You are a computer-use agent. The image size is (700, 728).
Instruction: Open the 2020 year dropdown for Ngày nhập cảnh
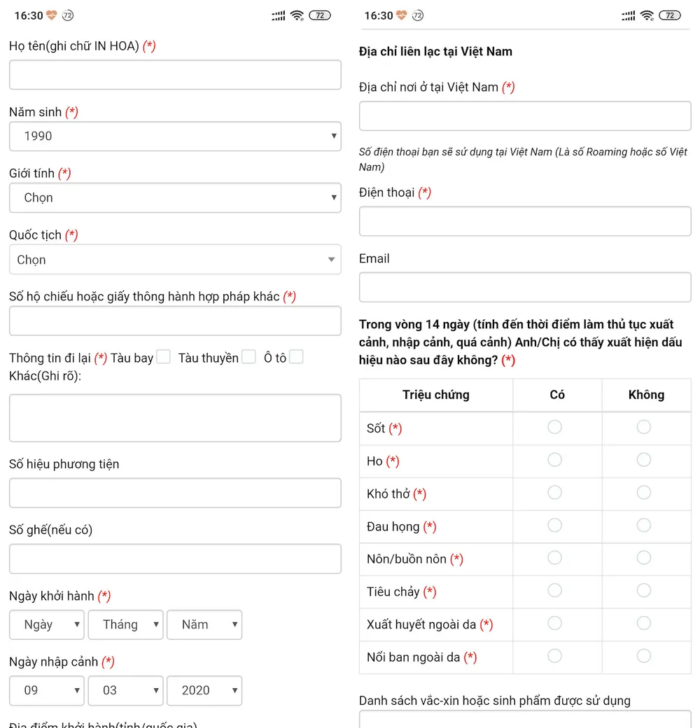204,691
